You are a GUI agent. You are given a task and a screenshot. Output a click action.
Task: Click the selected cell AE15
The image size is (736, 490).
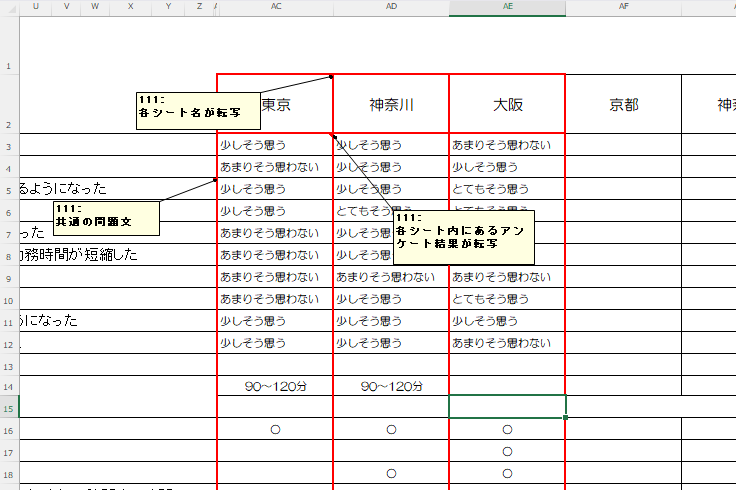click(x=507, y=406)
